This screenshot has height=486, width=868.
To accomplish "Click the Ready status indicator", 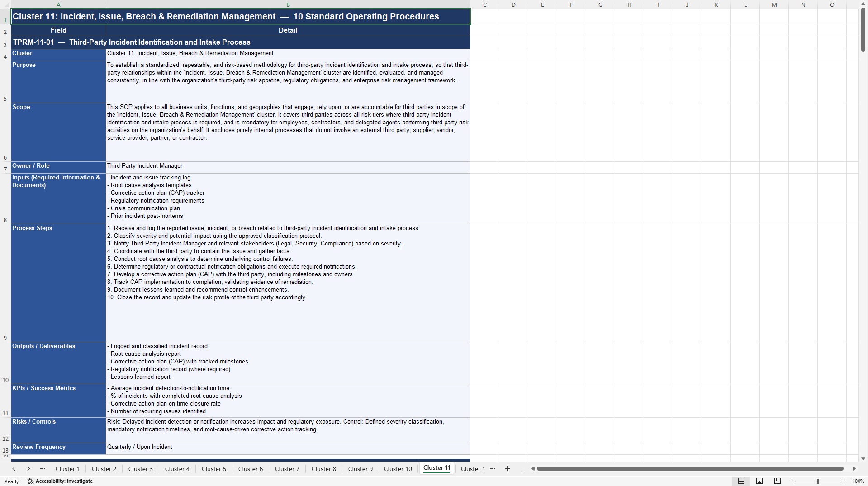I will click(11, 481).
